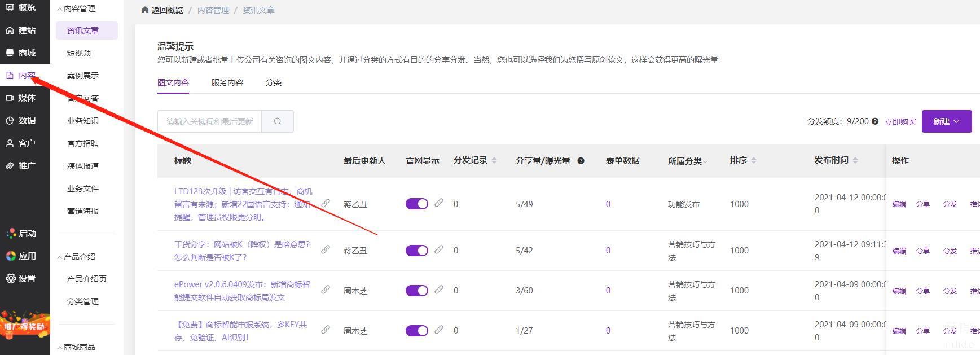
Task: Click the home icon in breadcrumb
Action: [x=145, y=10]
